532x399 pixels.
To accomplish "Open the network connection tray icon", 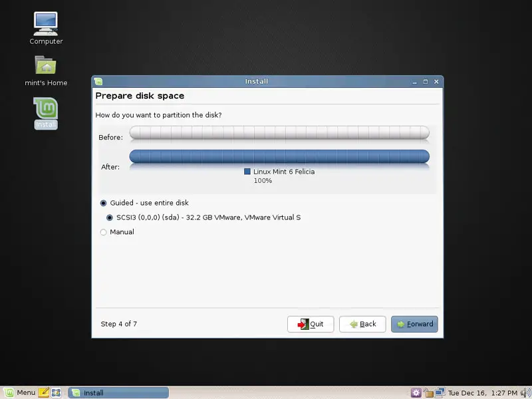I will pos(440,392).
